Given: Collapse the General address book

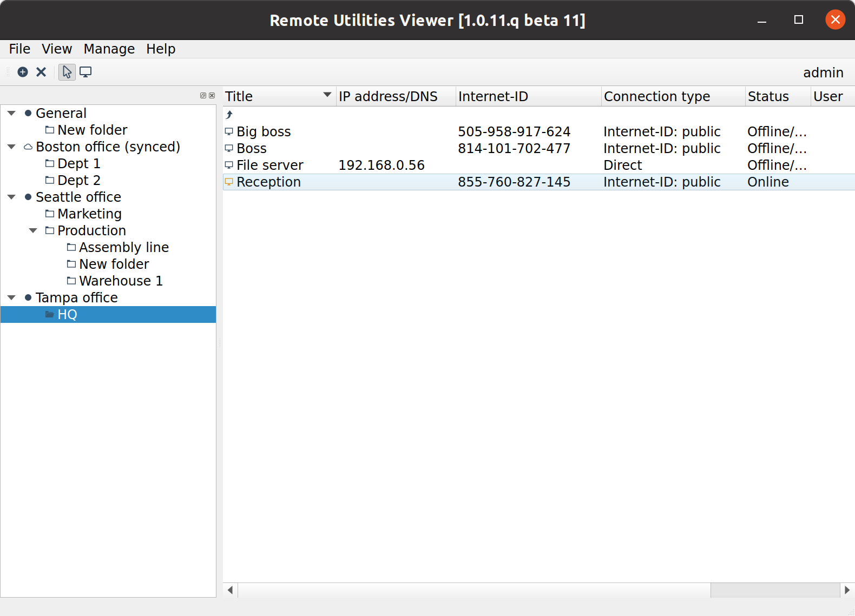Looking at the screenshot, I should click(x=11, y=114).
